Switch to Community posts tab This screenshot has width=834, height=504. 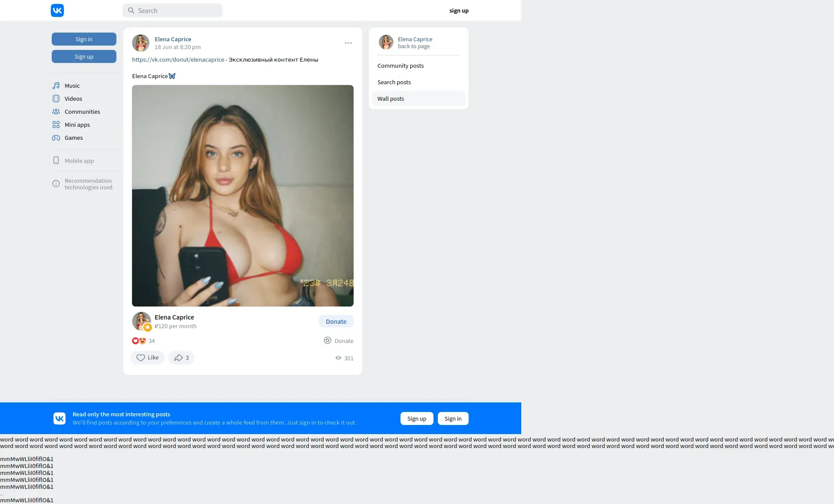pyautogui.click(x=400, y=66)
